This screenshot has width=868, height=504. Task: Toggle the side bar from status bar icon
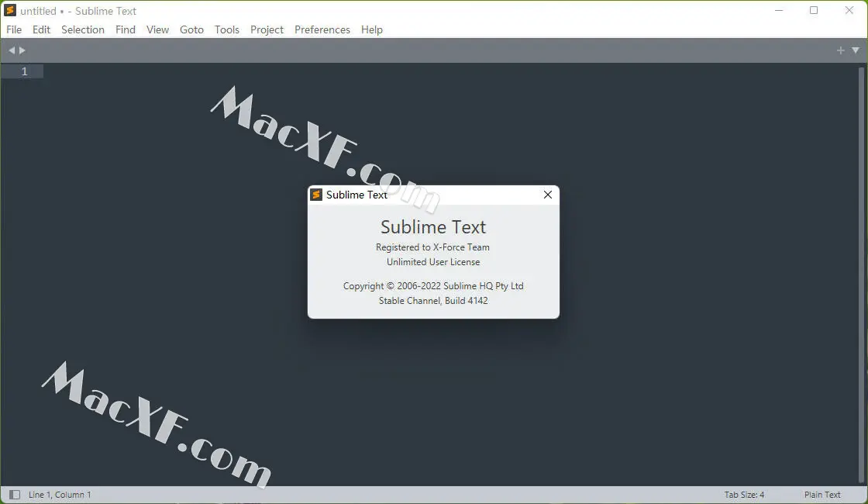(15, 495)
